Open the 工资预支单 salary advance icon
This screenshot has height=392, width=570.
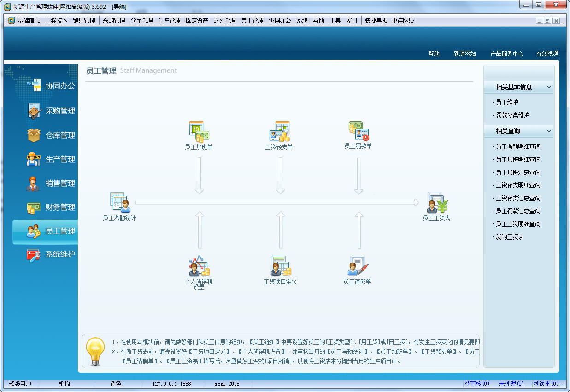pos(279,132)
